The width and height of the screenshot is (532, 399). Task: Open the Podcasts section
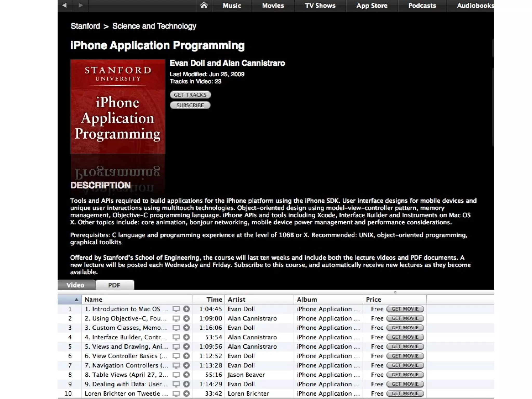[422, 6]
